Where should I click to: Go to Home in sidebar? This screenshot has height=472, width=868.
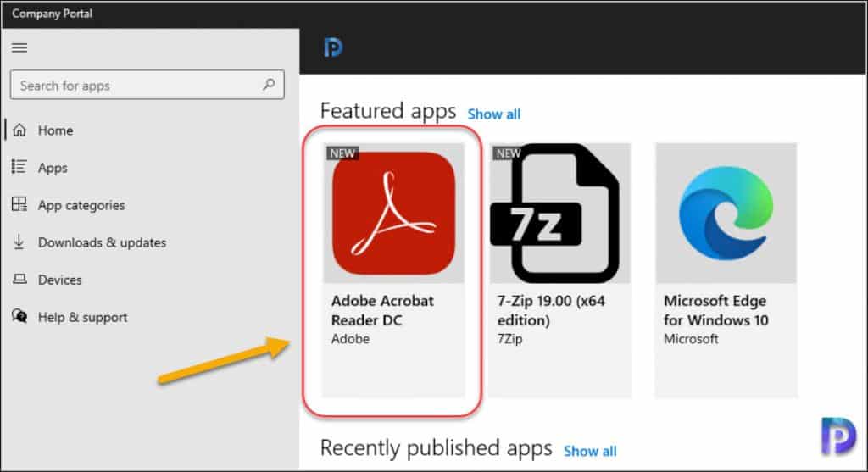pos(55,130)
